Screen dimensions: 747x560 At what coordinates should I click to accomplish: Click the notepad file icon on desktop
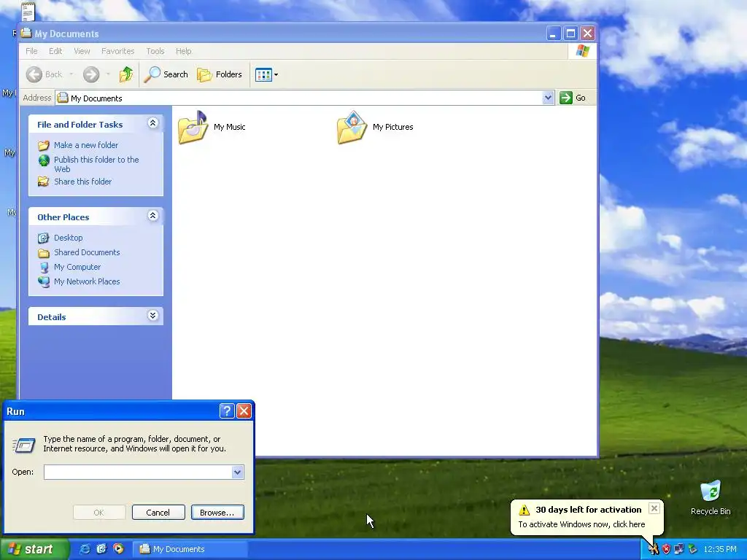point(28,12)
